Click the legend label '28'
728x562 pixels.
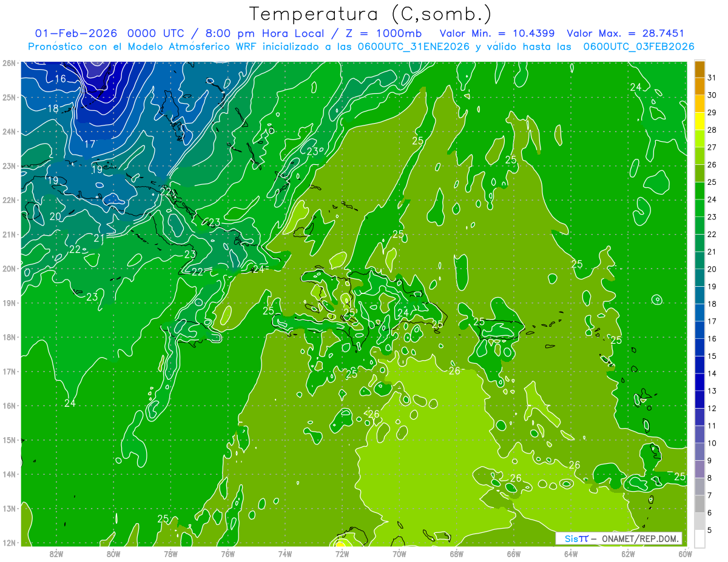click(x=712, y=130)
